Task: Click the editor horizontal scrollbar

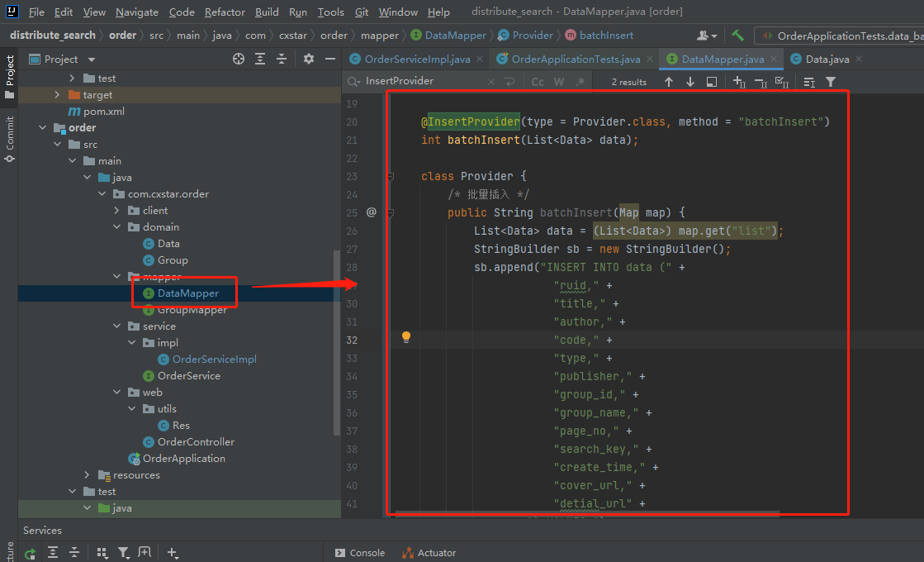Action: (x=587, y=513)
